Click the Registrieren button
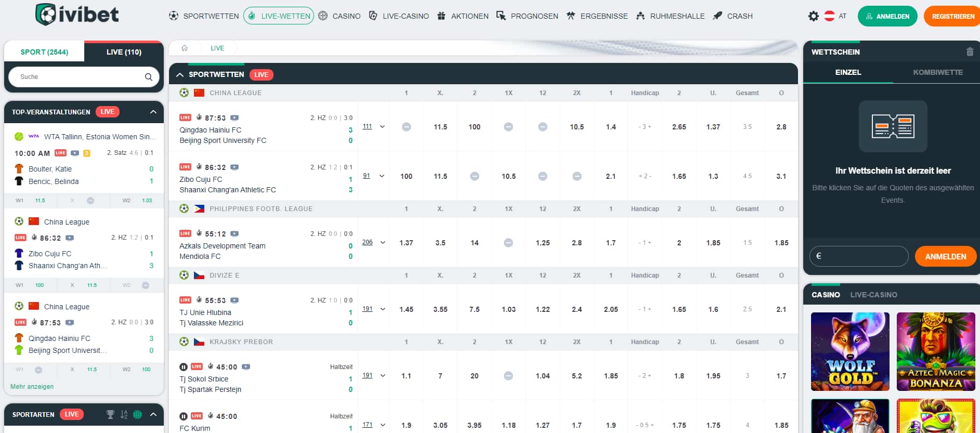Image resolution: width=980 pixels, height=433 pixels. click(952, 16)
